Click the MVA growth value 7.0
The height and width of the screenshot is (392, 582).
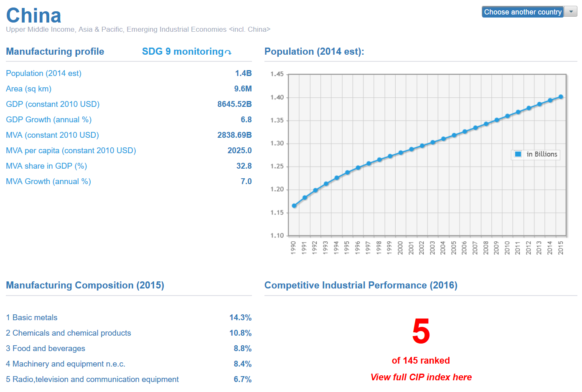[246, 182]
